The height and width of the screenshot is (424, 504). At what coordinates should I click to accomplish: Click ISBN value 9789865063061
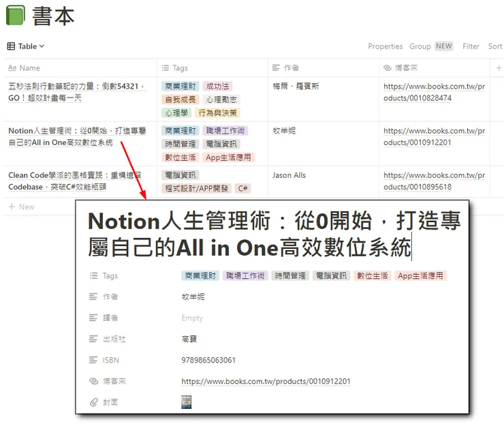pyautogui.click(x=208, y=360)
